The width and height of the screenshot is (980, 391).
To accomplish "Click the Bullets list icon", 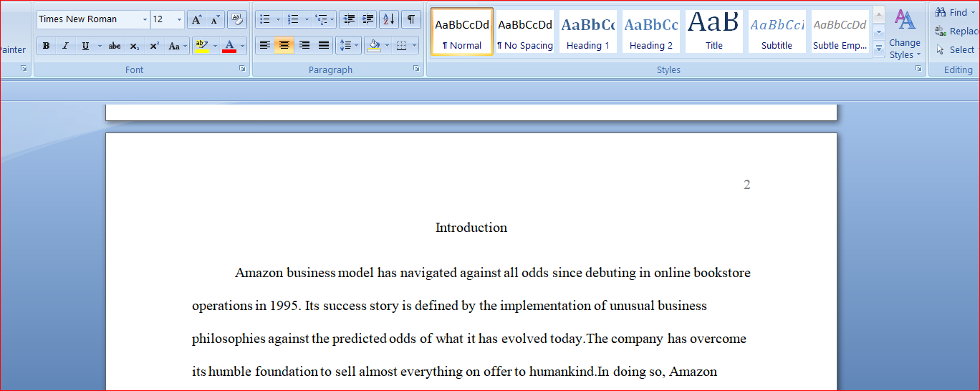I will click(265, 19).
